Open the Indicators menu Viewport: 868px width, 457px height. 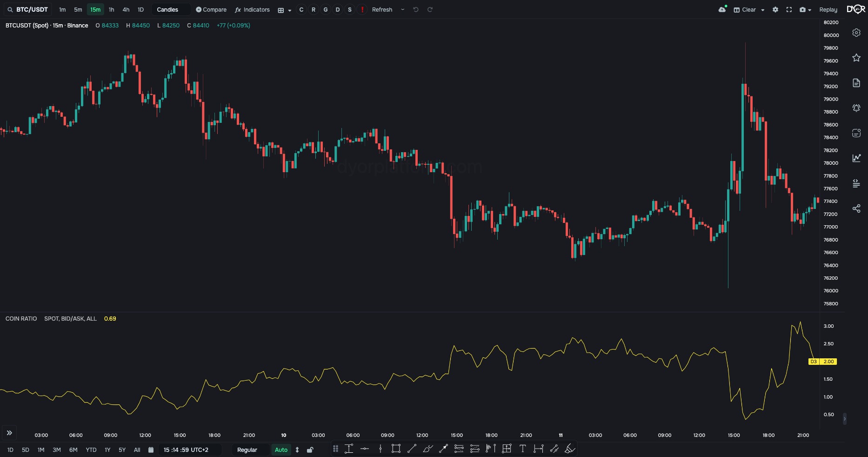253,10
